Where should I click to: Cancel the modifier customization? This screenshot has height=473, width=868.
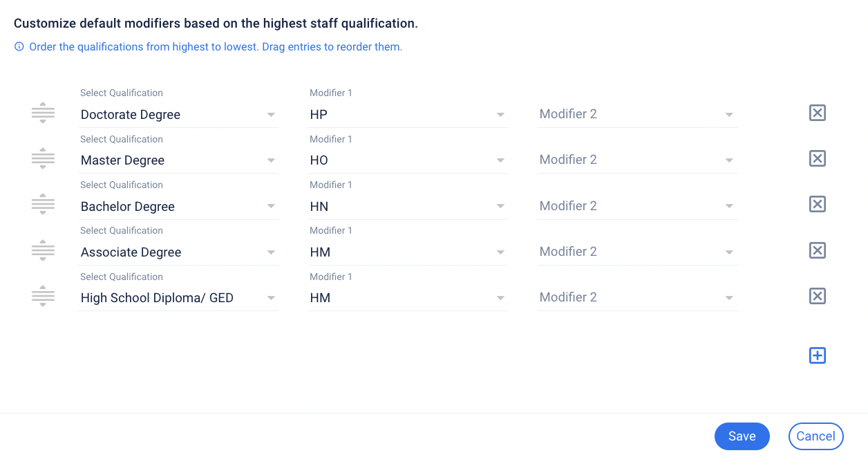coord(815,436)
